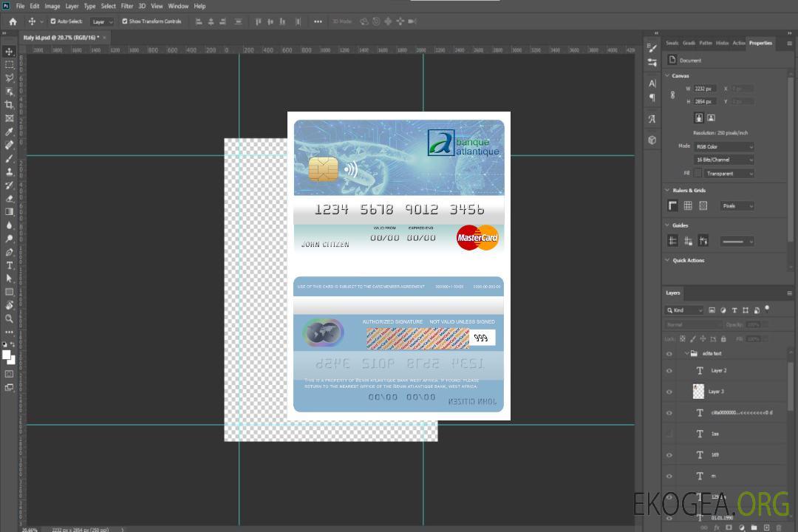798x532 pixels.
Task: Hide the '169' text layer
Action: (669, 455)
